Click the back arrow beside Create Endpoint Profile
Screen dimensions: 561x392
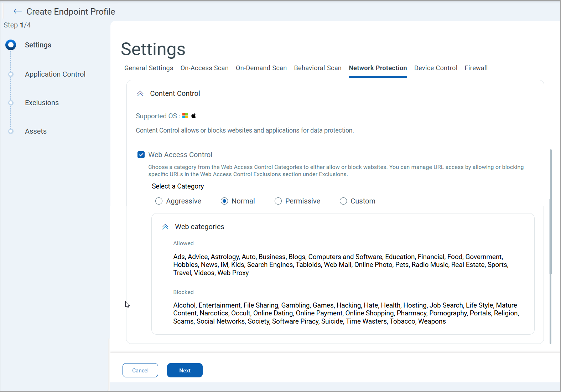(x=17, y=11)
